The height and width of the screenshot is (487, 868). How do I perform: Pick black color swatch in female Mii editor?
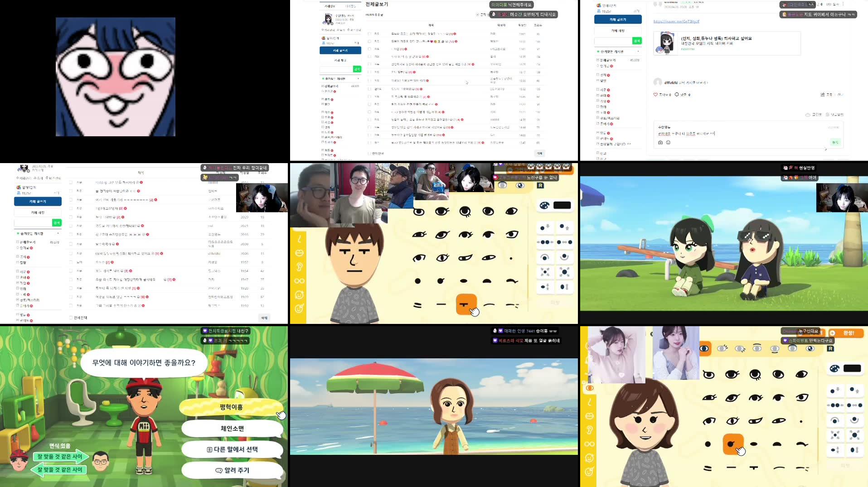[x=852, y=368]
